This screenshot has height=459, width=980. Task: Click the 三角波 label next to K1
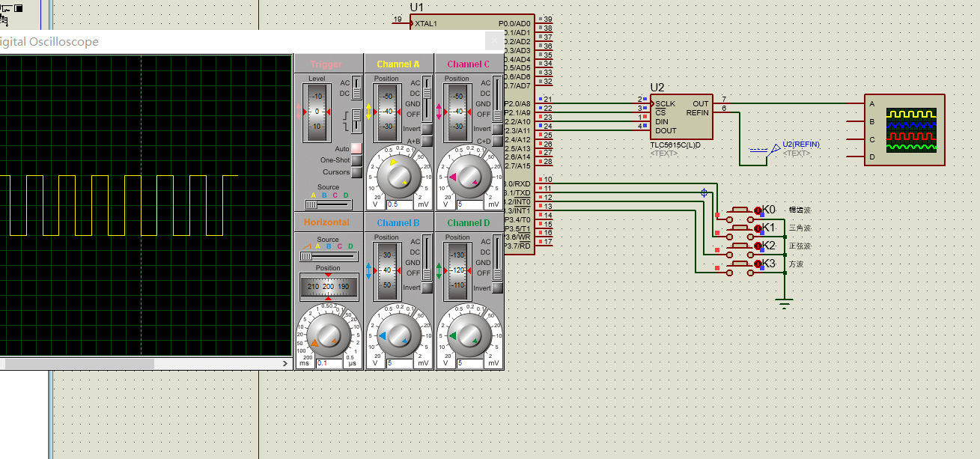click(x=800, y=228)
